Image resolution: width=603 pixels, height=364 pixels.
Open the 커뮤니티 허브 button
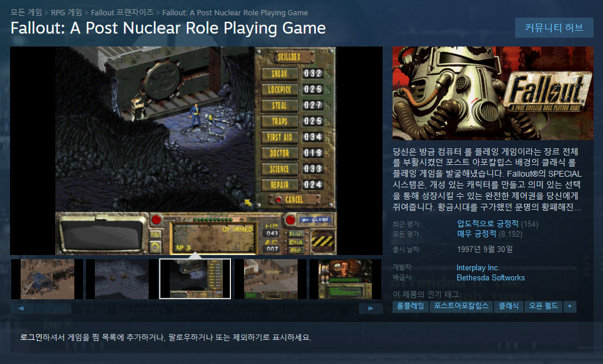553,28
